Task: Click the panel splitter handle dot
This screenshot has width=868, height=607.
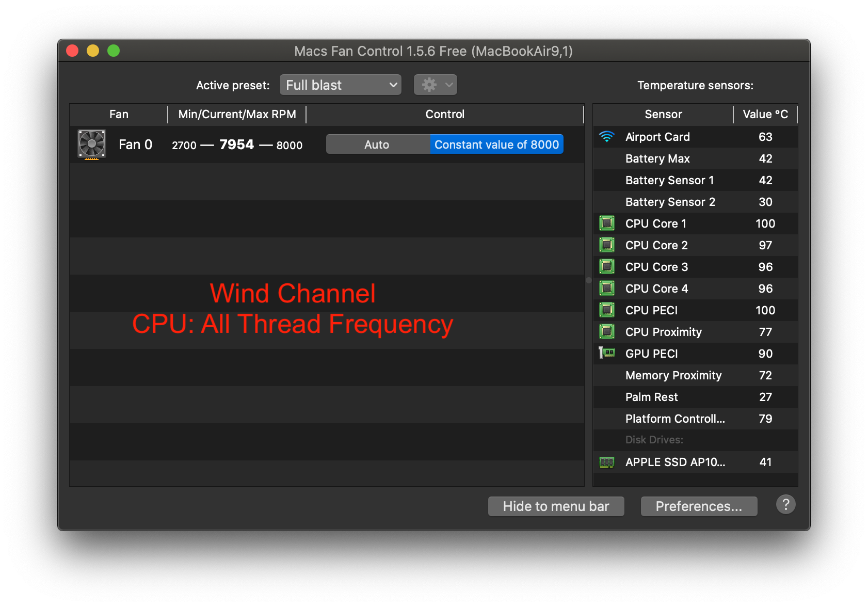Action: click(588, 280)
